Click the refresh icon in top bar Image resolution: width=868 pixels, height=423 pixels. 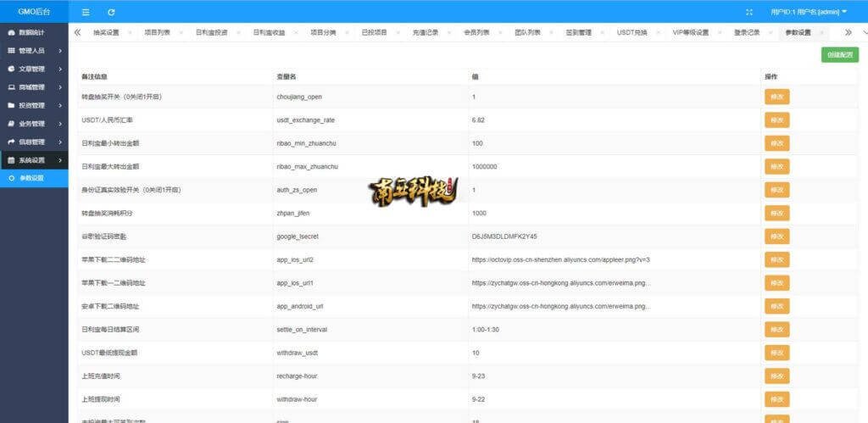[111, 12]
